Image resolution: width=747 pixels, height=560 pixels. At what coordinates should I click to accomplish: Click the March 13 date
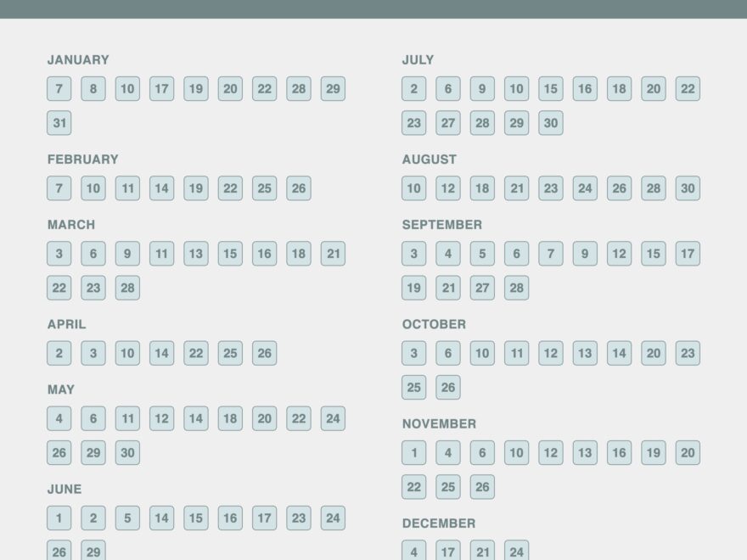pyautogui.click(x=196, y=254)
